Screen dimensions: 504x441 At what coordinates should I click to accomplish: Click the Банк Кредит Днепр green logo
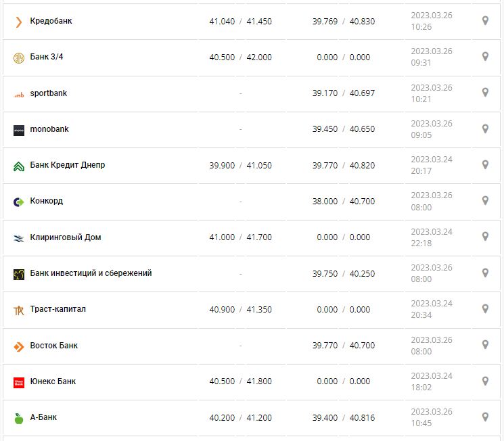[x=18, y=166]
